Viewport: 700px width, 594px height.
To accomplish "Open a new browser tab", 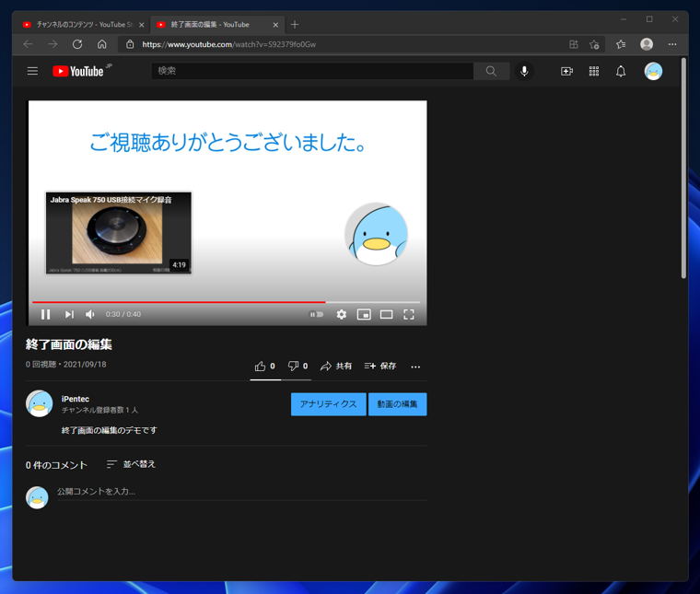I will (295, 25).
